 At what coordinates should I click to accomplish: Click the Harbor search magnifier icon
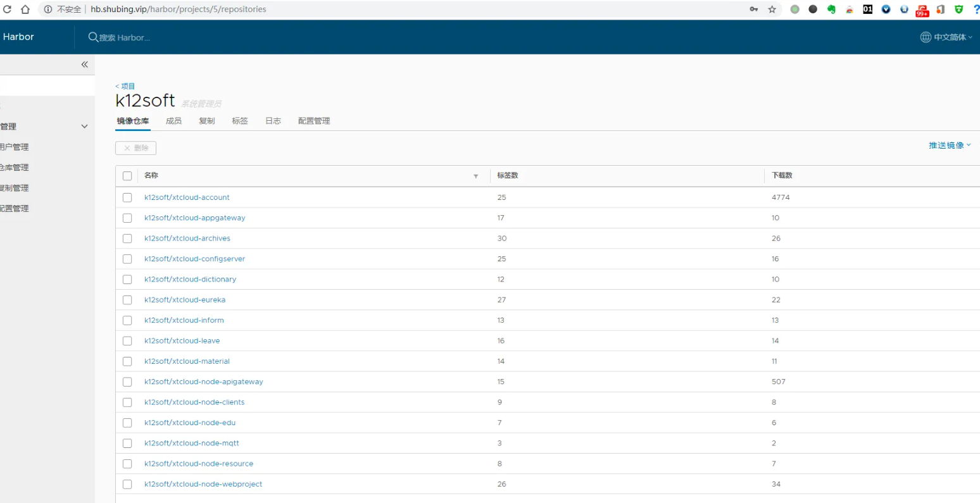[93, 37]
